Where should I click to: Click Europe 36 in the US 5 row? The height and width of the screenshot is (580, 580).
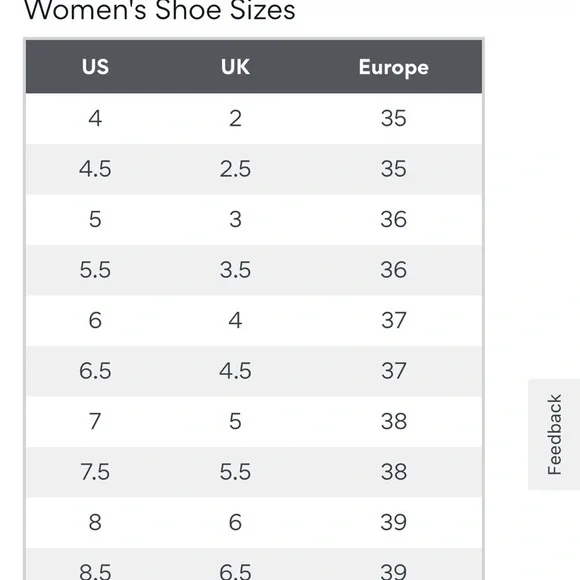tap(394, 219)
